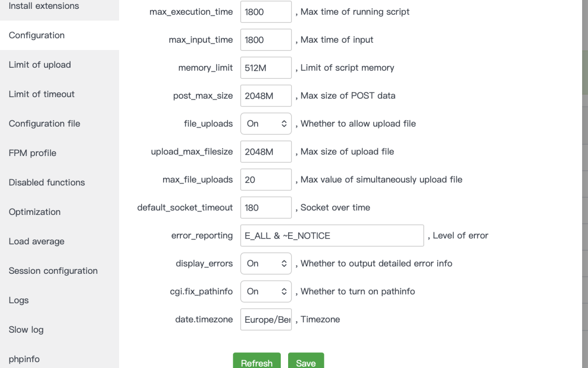This screenshot has width=588, height=368.
Task: Focus the memory_limit input field
Action: (266, 68)
